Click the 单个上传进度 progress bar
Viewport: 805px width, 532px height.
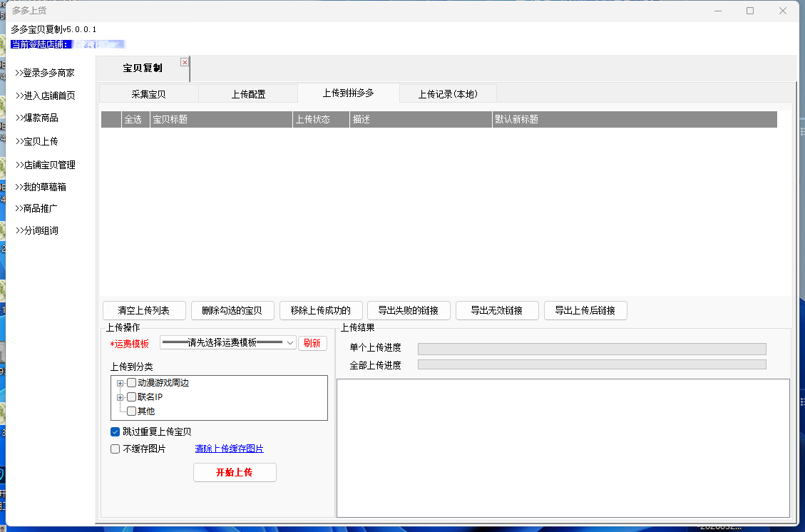591,349
